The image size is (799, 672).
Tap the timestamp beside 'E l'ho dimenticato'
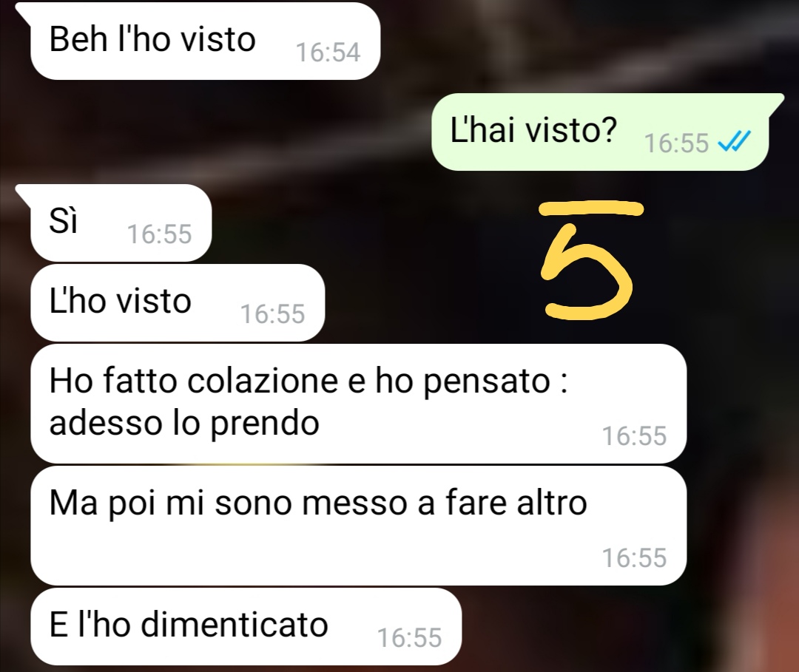tap(409, 637)
